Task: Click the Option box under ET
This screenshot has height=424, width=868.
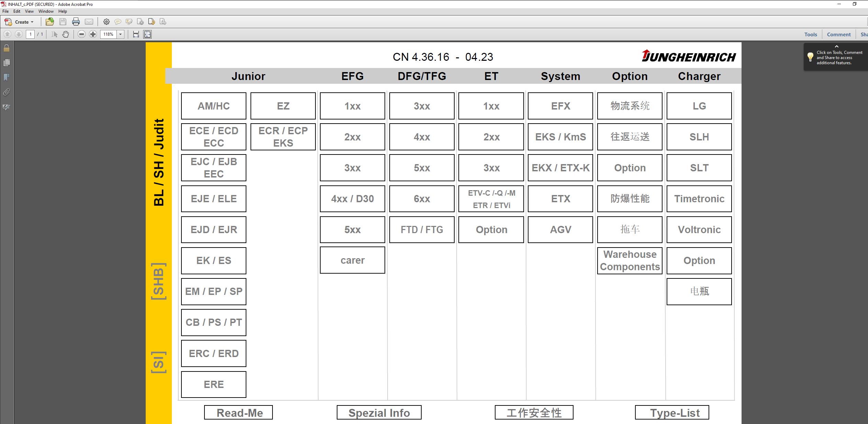Action: pyautogui.click(x=491, y=229)
